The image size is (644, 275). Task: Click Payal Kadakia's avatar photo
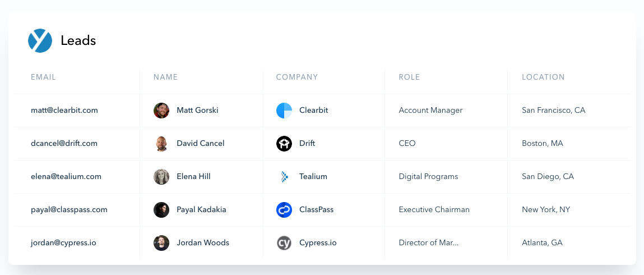coord(161,210)
